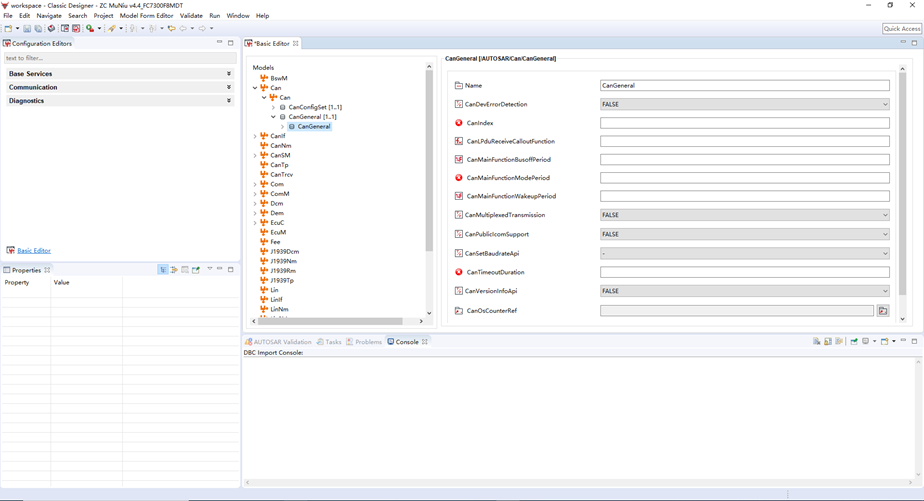Click the text to filter field
924x501 pixels.
tap(120, 58)
